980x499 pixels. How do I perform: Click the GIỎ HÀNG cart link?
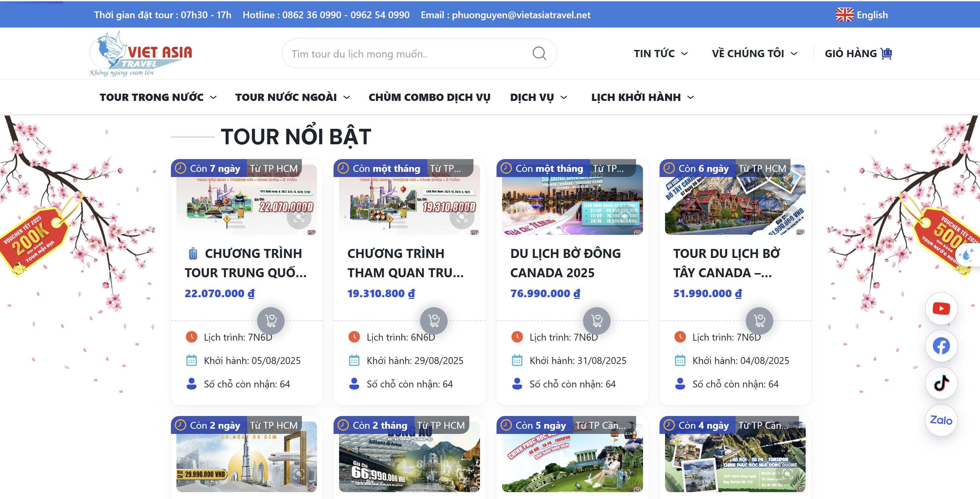[858, 54]
